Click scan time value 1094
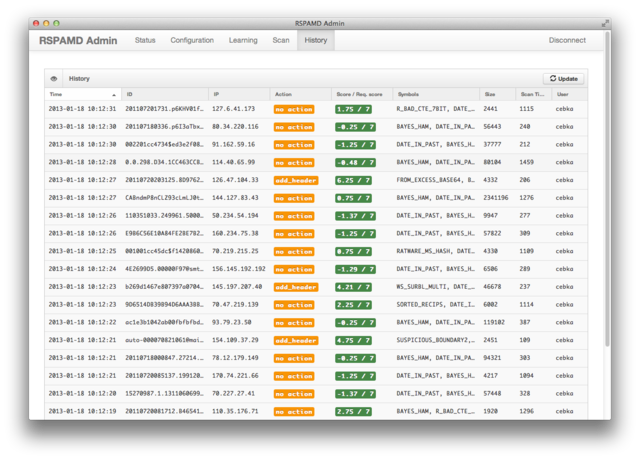The image size is (640, 460). (527, 376)
